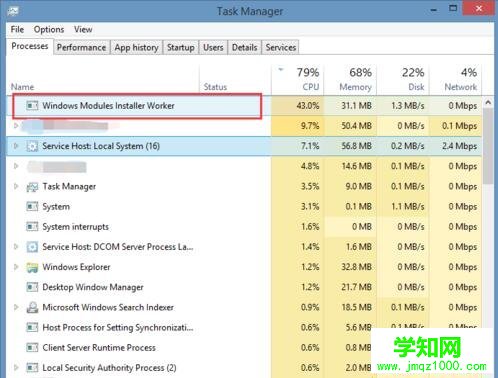Select the Desktop Window Manager process name

tap(93, 287)
